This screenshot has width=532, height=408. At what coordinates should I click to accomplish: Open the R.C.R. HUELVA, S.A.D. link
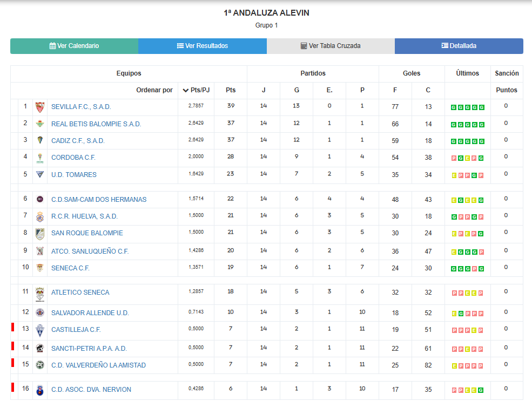tap(84, 216)
